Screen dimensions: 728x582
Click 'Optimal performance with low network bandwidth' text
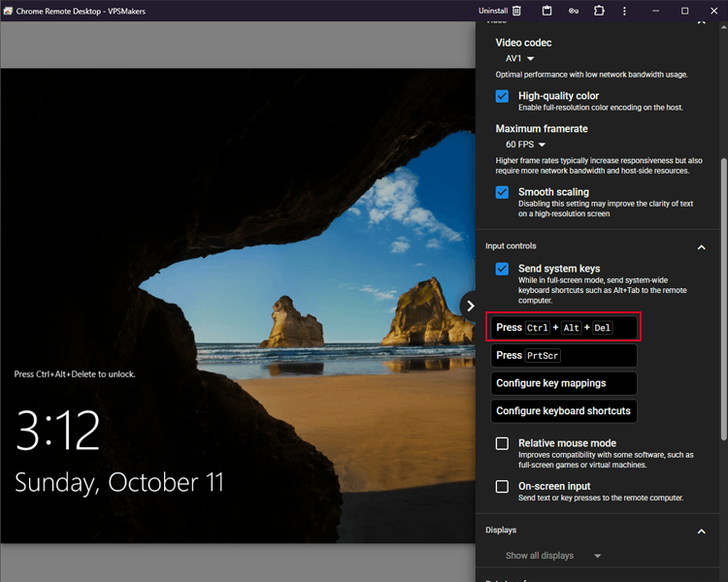coord(591,75)
